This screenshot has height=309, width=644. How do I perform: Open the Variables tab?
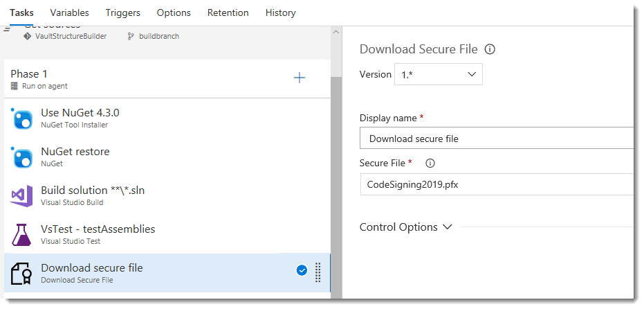click(x=69, y=12)
